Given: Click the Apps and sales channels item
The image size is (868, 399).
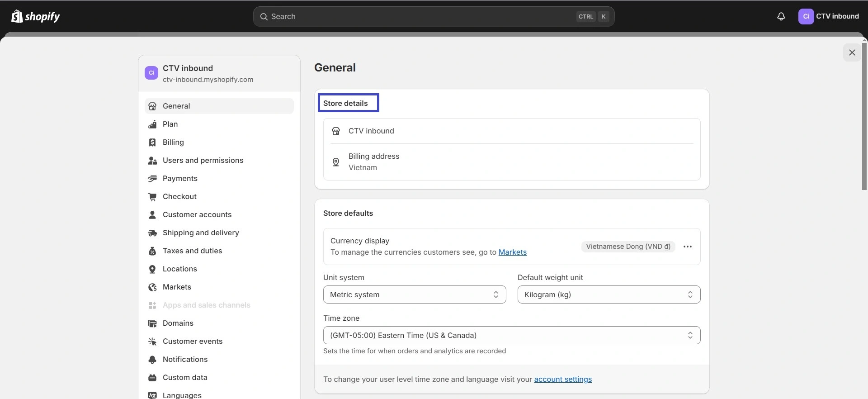Looking at the screenshot, I should [x=219, y=305].
